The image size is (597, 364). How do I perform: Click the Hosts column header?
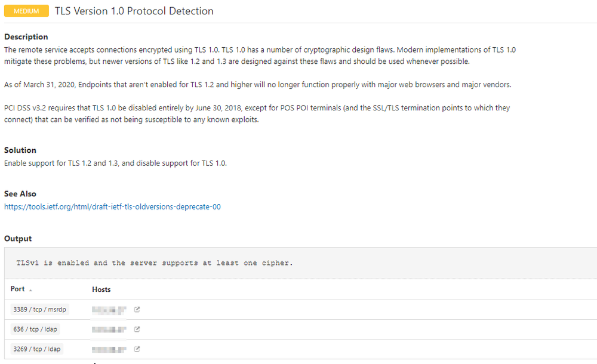click(101, 289)
